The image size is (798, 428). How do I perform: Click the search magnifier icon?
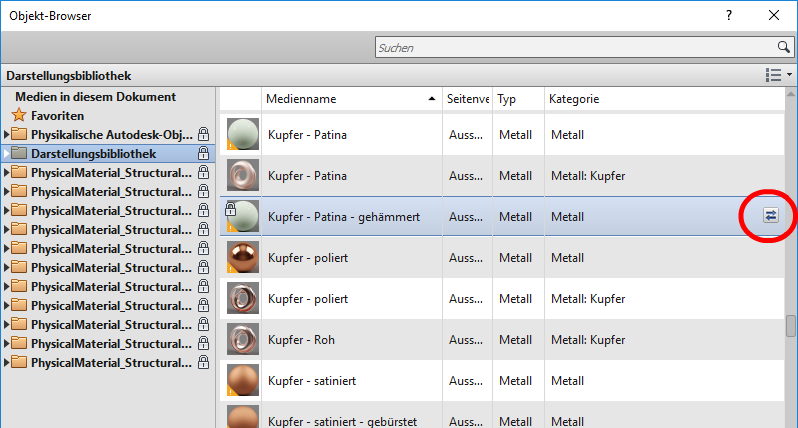784,47
